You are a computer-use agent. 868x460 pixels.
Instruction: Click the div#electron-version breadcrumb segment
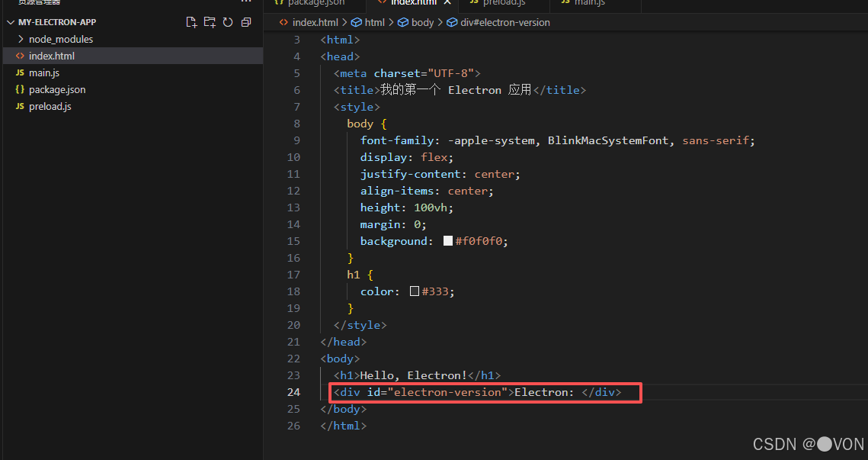[504, 23]
